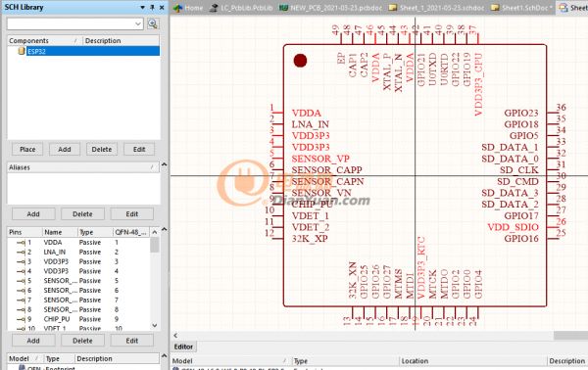Select the VDDA pin 1 label on symbol
This screenshot has height=370, width=588.
click(307, 113)
